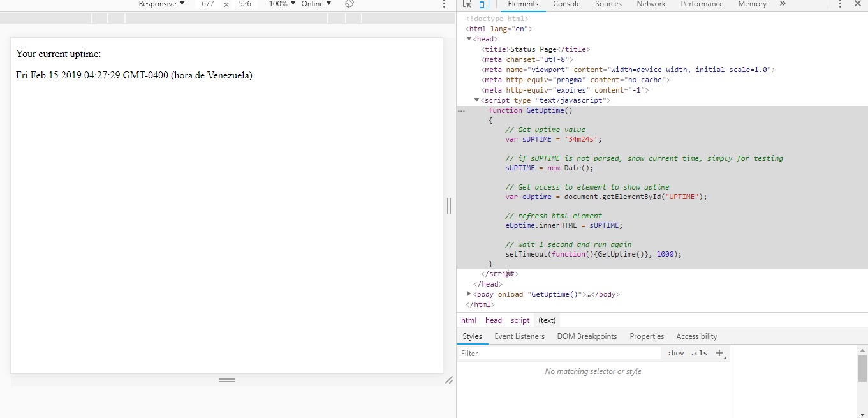This screenshot has height=418, width=868.
Task: Activate the inspect element picker icon
Action: [467, 4]
